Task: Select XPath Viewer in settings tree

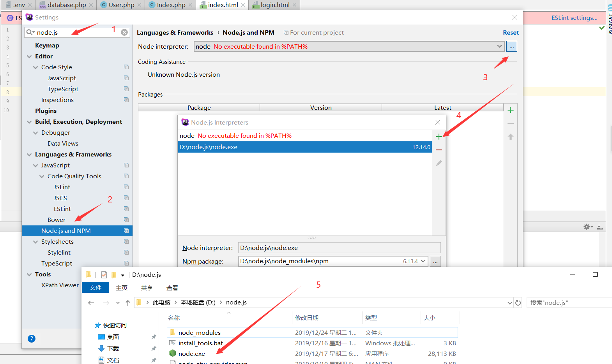Action: click(60, 285)
